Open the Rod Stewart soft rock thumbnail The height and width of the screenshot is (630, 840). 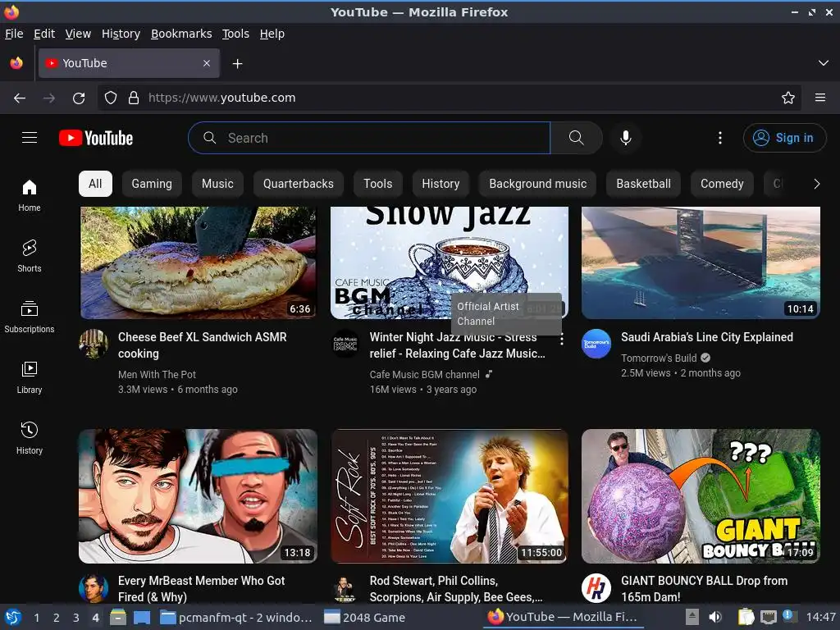[450, 496]
